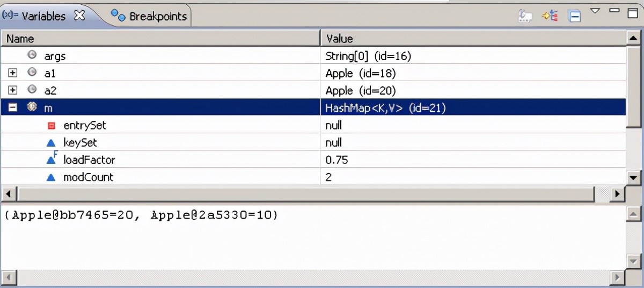Click the HashMap<K,V> (id=21) value
This screenshot has width=644, height=288.
point(386,108)
